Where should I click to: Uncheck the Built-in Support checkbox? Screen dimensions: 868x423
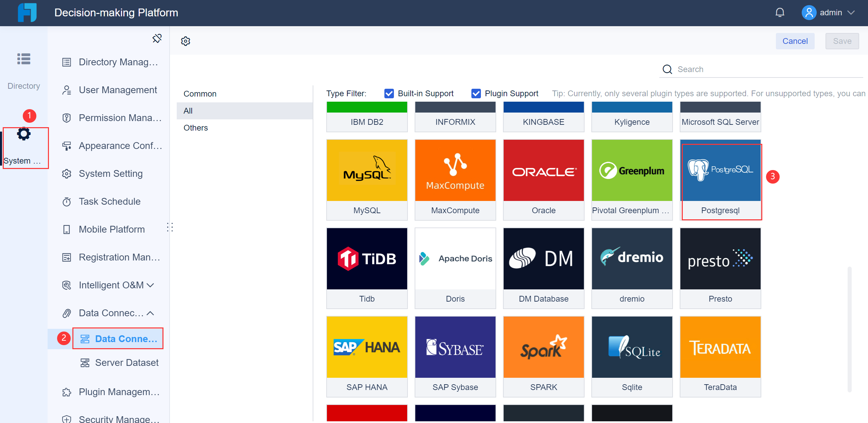389,94
